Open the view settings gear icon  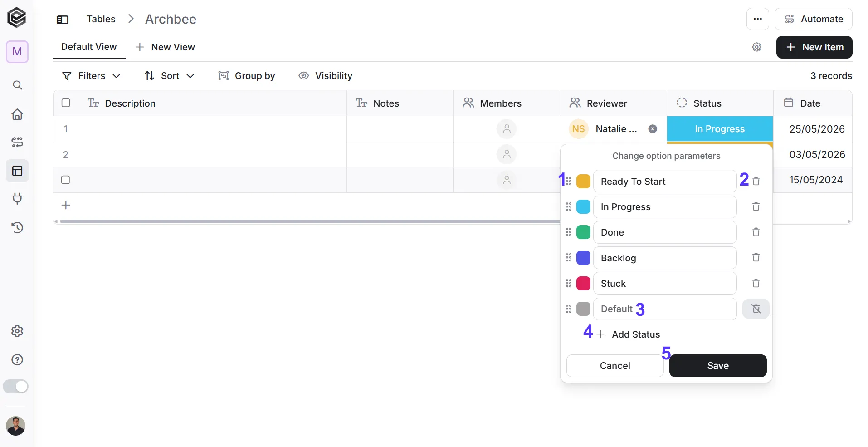[x=756, y=47]
